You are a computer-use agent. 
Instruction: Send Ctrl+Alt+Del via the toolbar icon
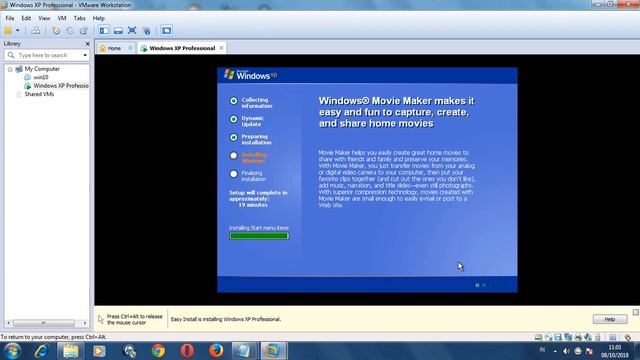tap(36, 31)
